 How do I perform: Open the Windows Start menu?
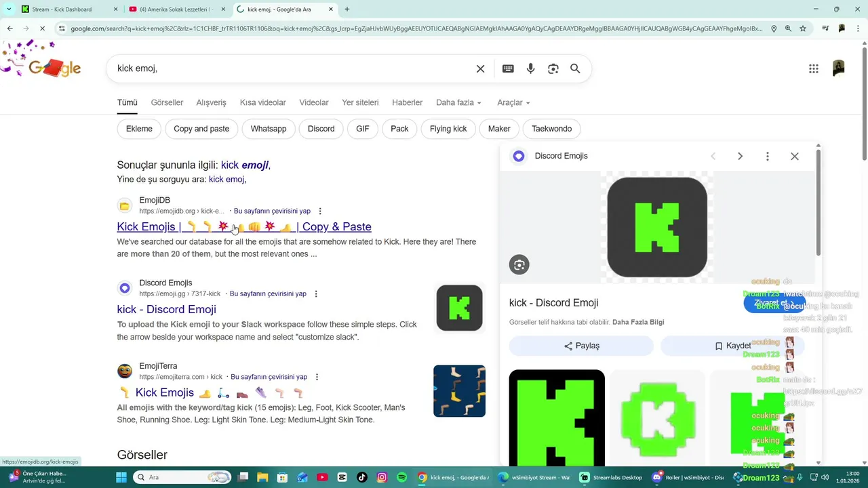point(121,477)
